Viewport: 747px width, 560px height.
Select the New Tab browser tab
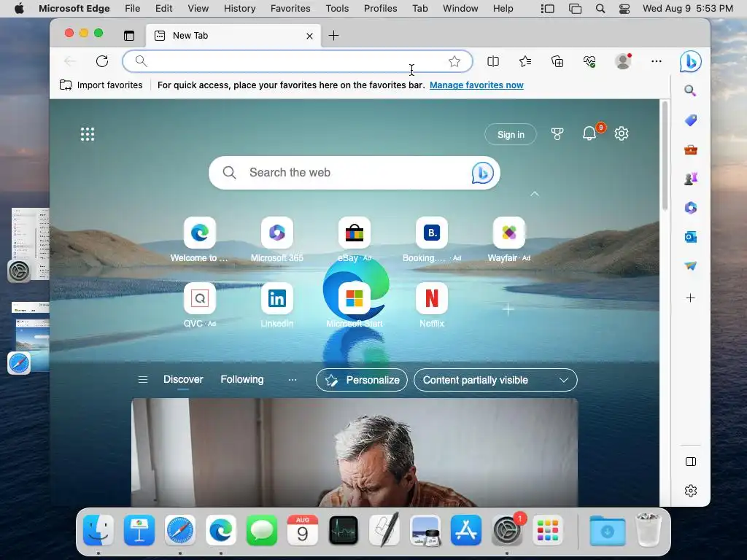click(233, 36)
